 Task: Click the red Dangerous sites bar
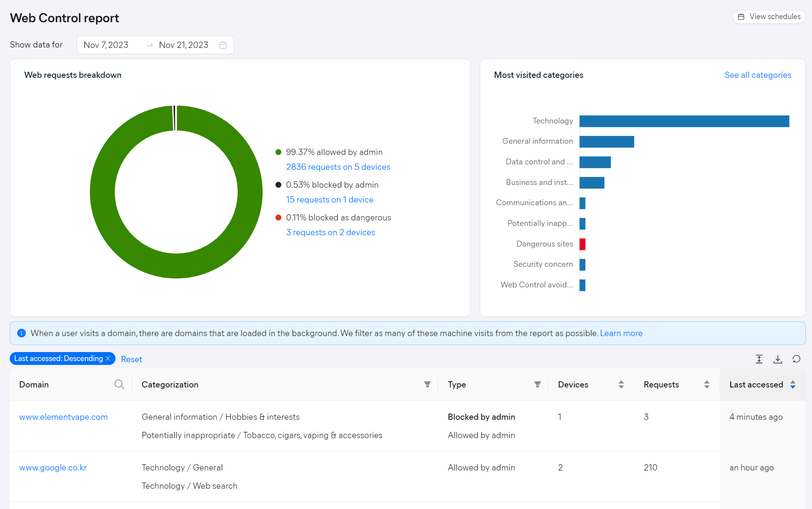pos(582,244)
